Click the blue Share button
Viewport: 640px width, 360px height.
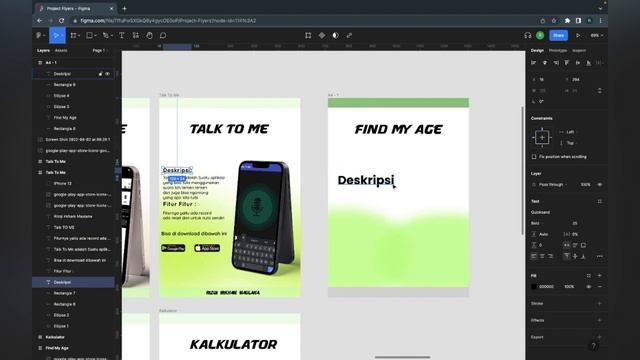coord(558,36)
